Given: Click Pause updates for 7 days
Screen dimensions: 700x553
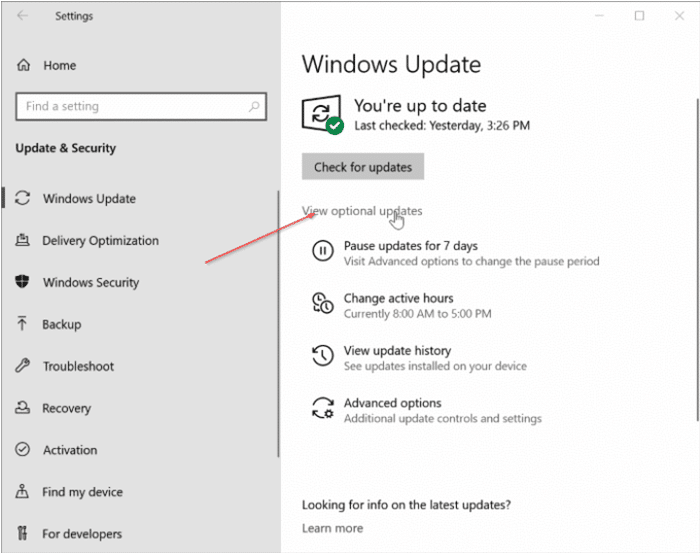Looking at the screenshot, I should (411, 246).
